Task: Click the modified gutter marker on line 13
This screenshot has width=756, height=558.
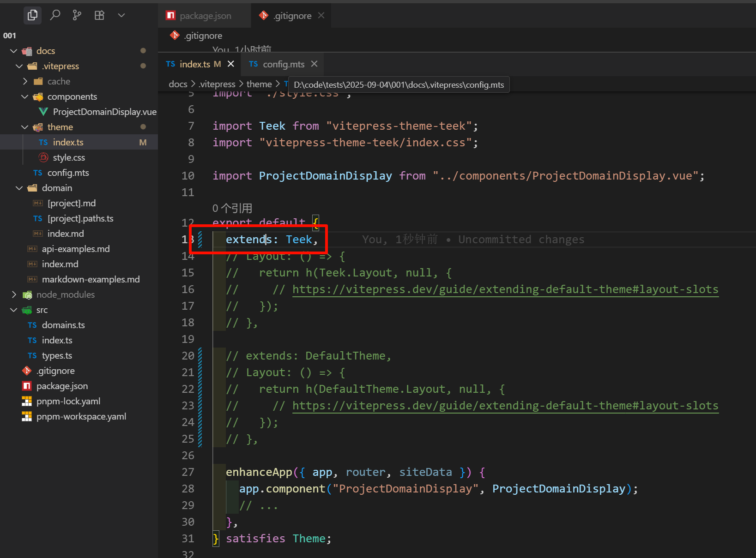Action: 200,240
